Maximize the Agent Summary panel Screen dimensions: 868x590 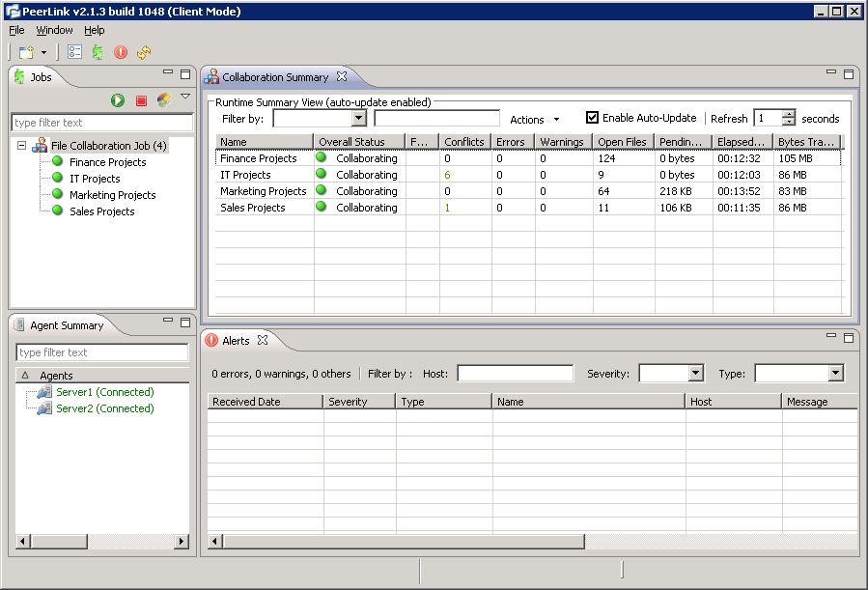coord(185,323)
